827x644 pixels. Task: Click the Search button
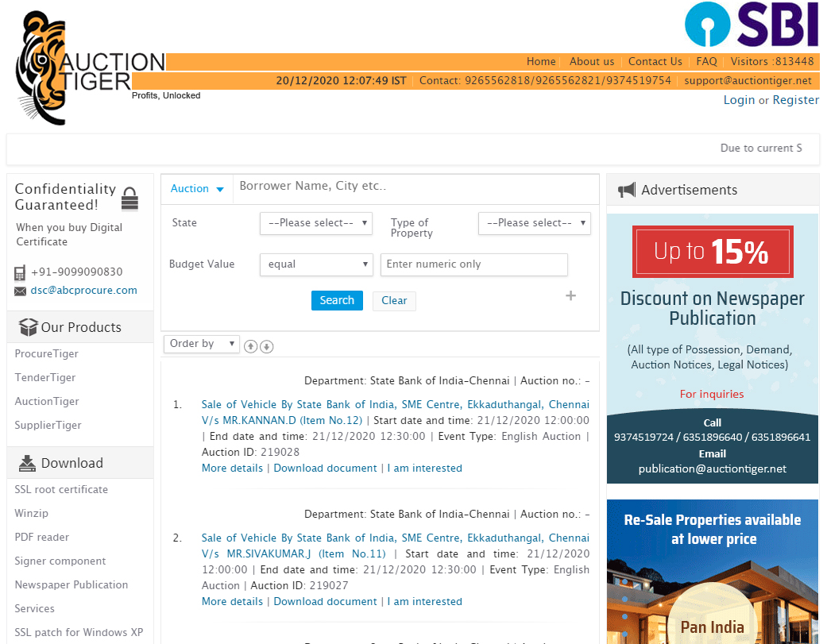pyautogui.click(x=337, y=300)
